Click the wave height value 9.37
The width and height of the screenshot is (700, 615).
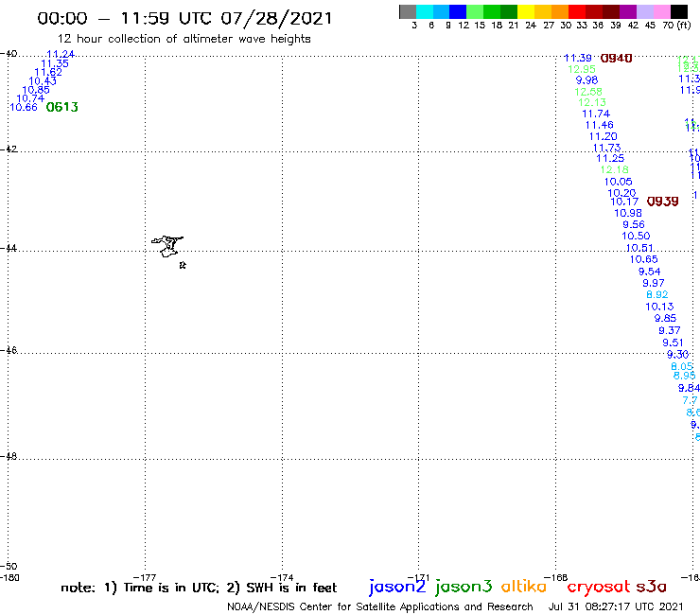coord(670,330)
